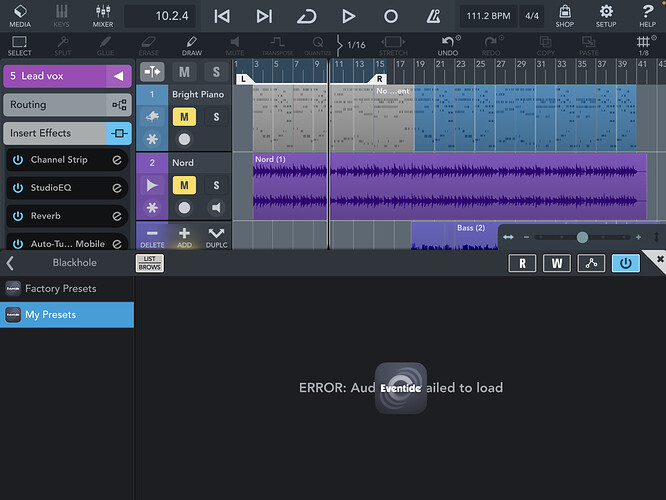Click the horizontal zoom slider handle
The image size is (666, 500).
pyautogui.click(x=582, y=237)
